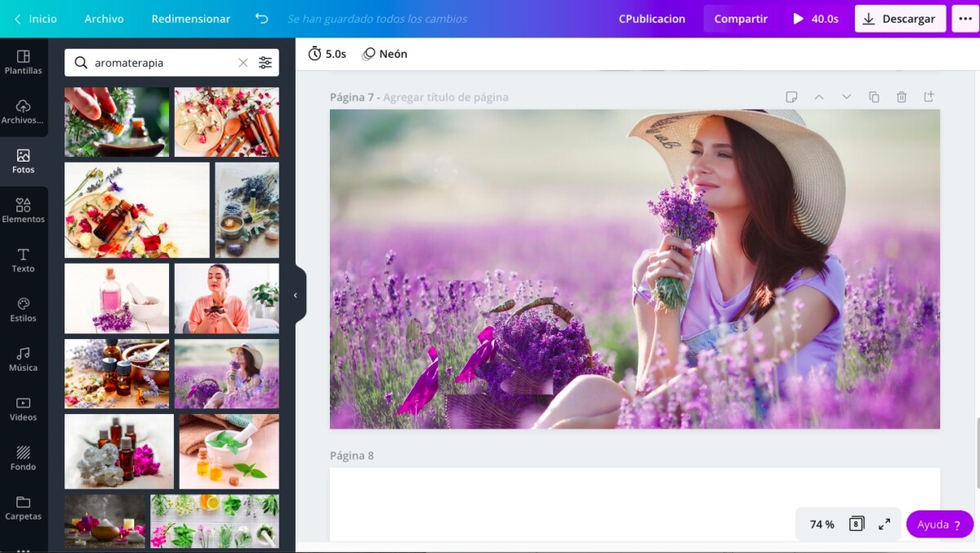The height and width of the screenshot is (553, 980).
Task: Click the Descargar button
Action: pyautogui.click(x=900, y=19)
